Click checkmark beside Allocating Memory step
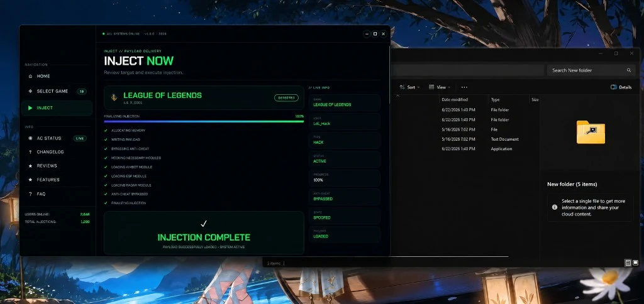 [106, 131]
